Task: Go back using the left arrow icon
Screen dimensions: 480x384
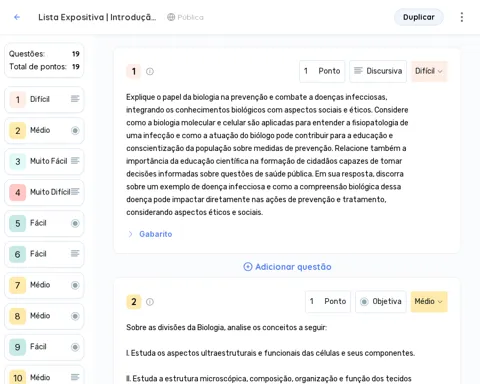Action: tap(17, 17)
